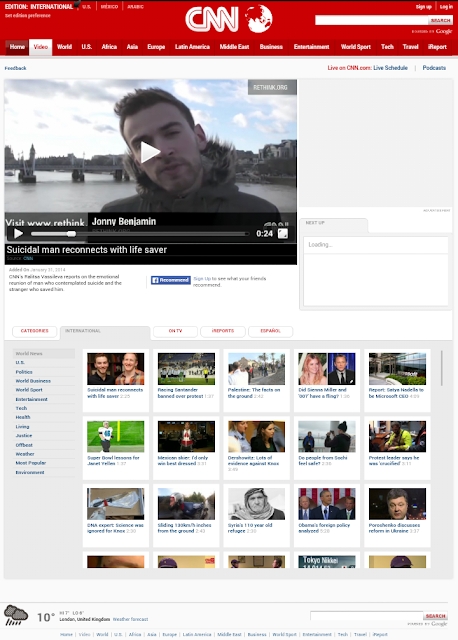Screen dimensions: 458x640
Task: Click the video progress slider knob
Action: click(x=71, y=234)
